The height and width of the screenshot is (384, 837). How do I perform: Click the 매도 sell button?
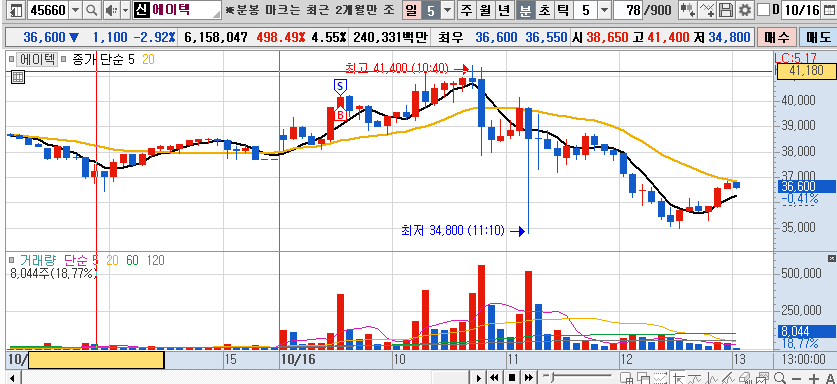pyautogui.click(x=818, y=37)
